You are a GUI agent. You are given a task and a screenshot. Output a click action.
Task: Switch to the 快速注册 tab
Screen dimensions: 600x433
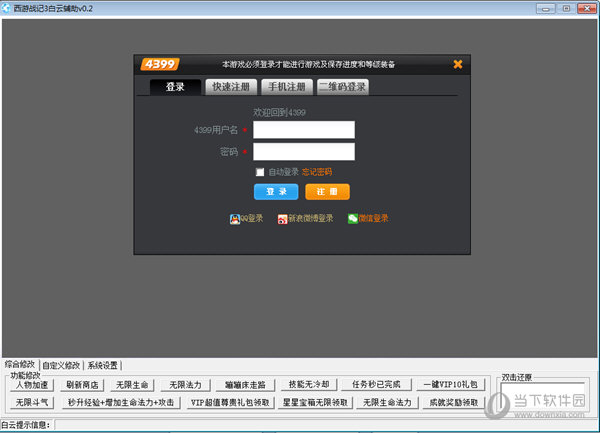(231, 87)
